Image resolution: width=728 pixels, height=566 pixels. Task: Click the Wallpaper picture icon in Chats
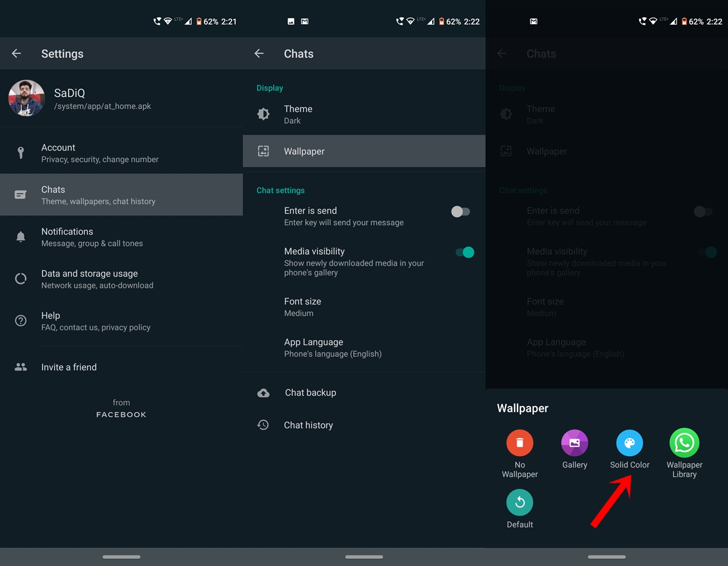coord(263,151)
